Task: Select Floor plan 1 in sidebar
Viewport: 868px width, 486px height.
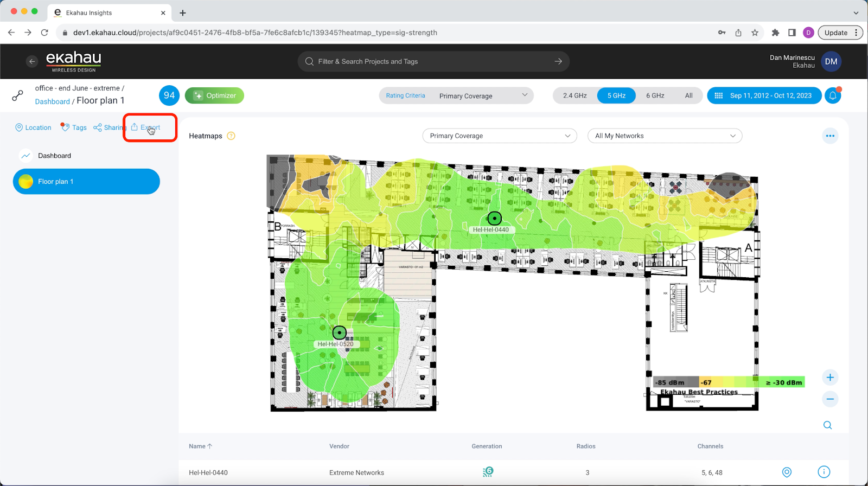Action: 86,182
